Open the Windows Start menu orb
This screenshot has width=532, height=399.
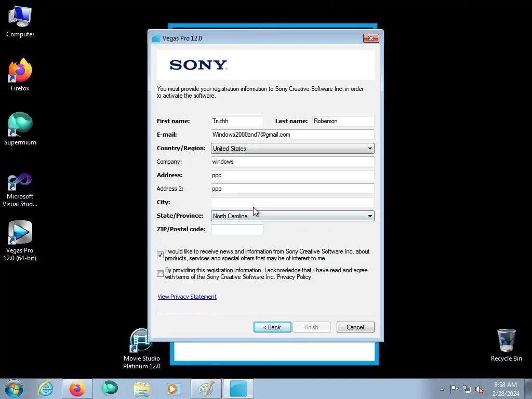[14, 389]
